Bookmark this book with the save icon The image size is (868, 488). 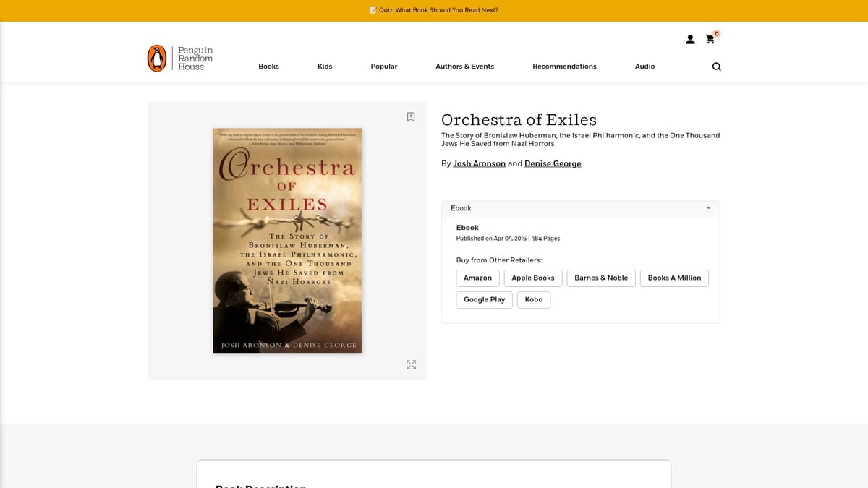tap(411, 117)
